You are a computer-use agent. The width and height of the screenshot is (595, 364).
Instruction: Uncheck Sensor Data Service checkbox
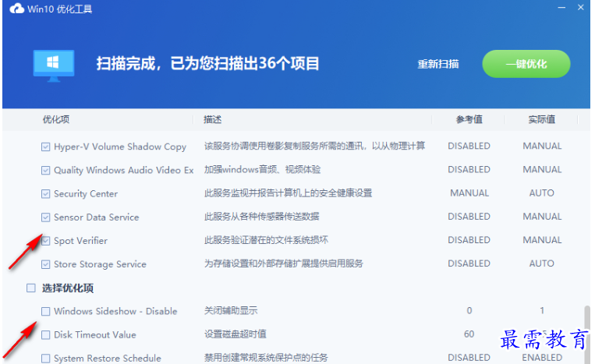45,217
